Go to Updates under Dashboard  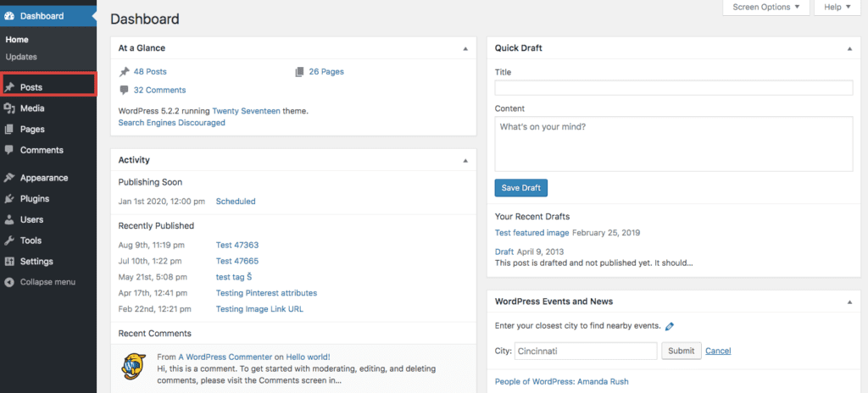(x=21, y=57)
